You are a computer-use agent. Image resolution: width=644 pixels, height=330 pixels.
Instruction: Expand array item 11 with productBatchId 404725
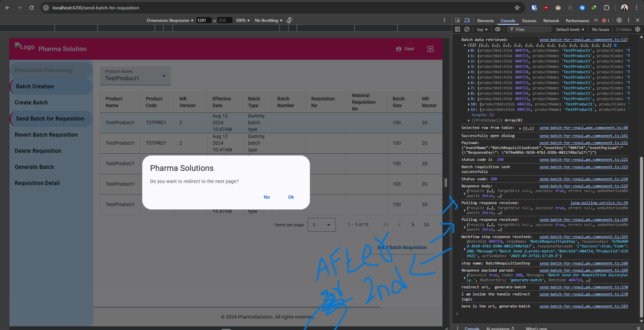[x=469, y=109]
